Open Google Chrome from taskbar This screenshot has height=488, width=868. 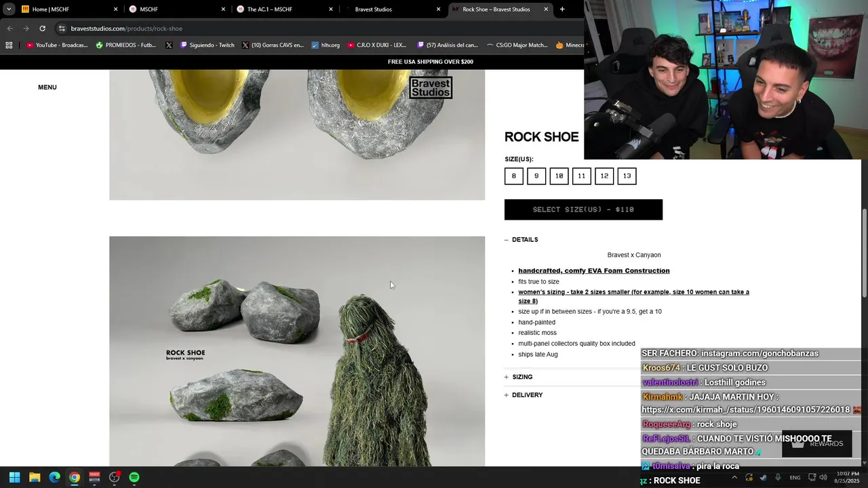(75, 477)
